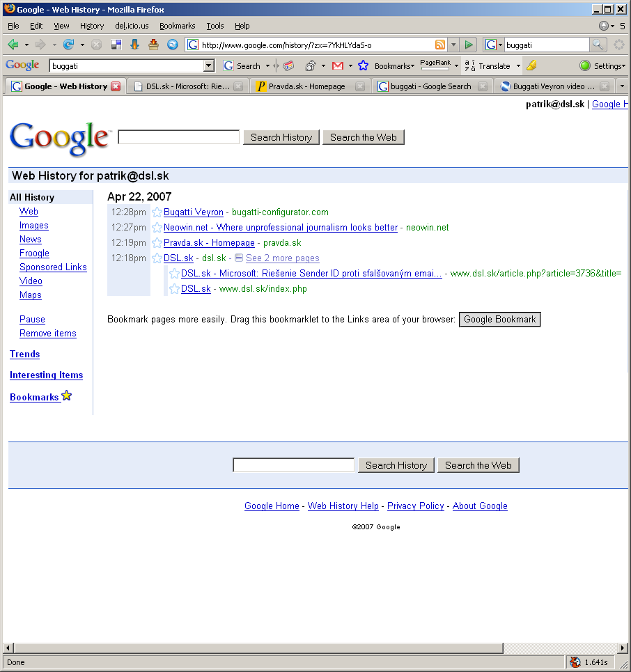Star the DSL.sk Microsoft article entry

click(x=175, y=274)
